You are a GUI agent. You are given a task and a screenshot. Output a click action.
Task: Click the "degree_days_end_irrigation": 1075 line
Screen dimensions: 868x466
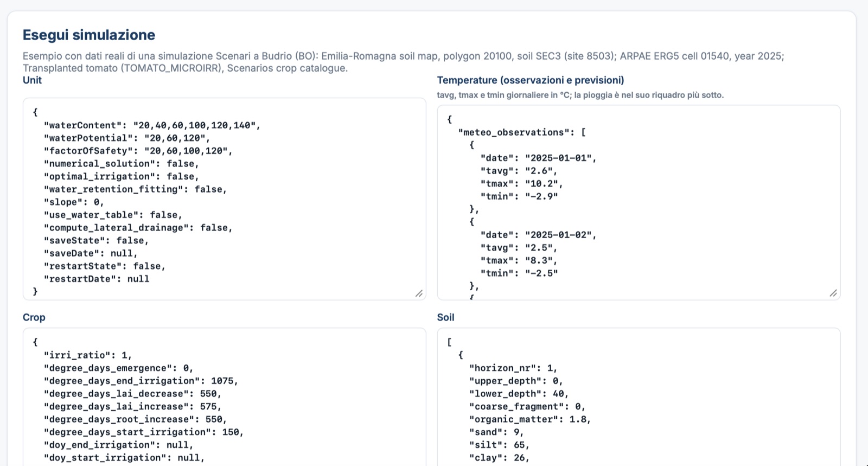coord(141,381)
